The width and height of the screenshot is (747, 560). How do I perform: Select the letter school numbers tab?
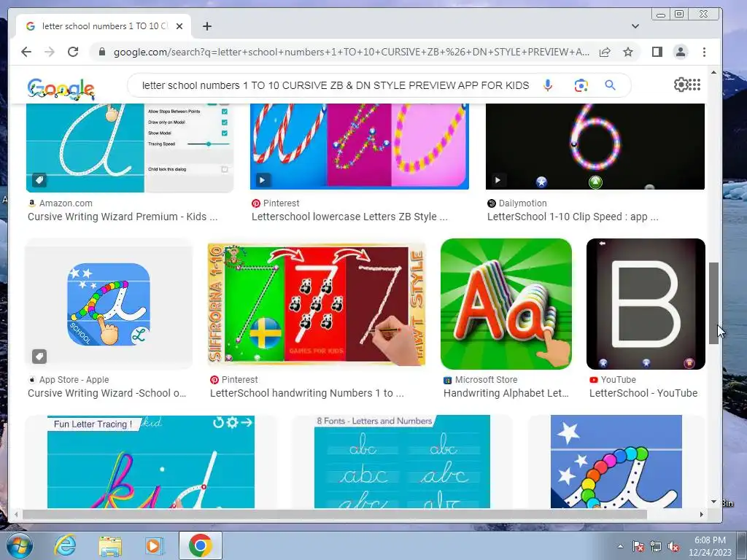click(x=104, y=26)
